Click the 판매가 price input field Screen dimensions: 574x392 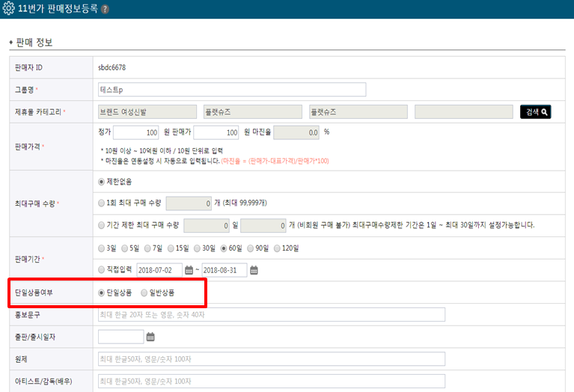216,133
